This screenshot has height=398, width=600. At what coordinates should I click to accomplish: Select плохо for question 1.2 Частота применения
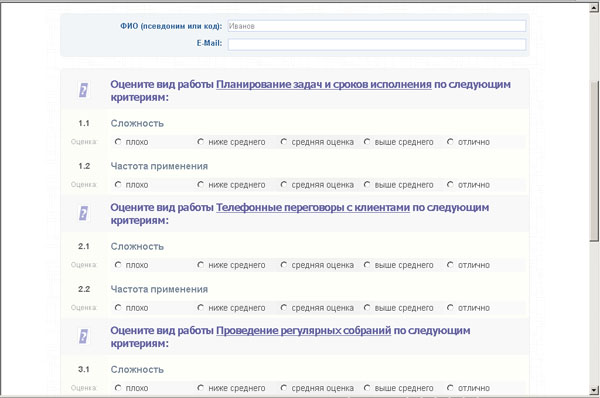coord(118,185)
